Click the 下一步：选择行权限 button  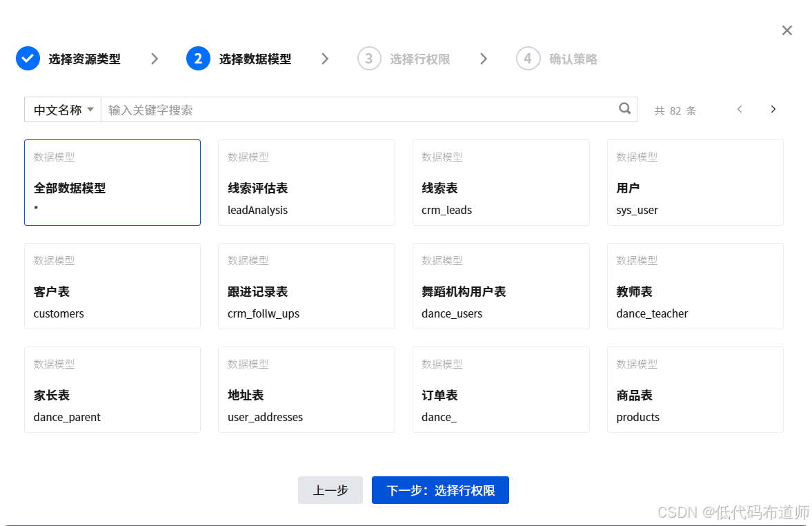pos(440,490)
